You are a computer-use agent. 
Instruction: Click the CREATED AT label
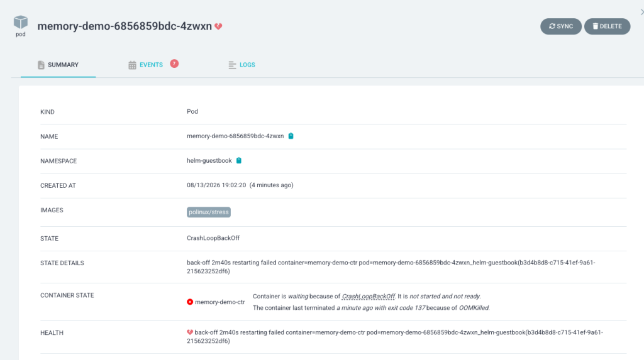[x=58, y=185]
